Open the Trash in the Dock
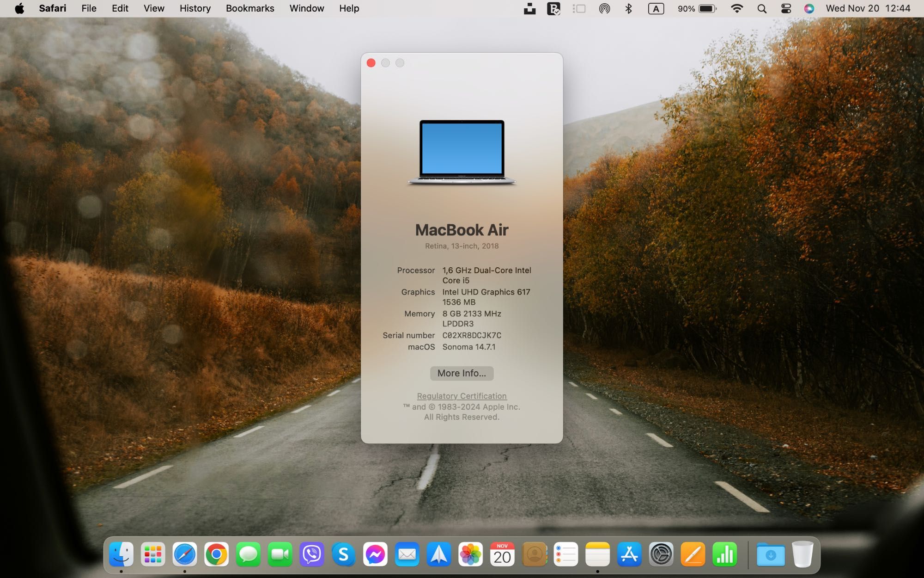Image resolution: width=924 pixels, height=578 pixels. click(x=802, y=554)
